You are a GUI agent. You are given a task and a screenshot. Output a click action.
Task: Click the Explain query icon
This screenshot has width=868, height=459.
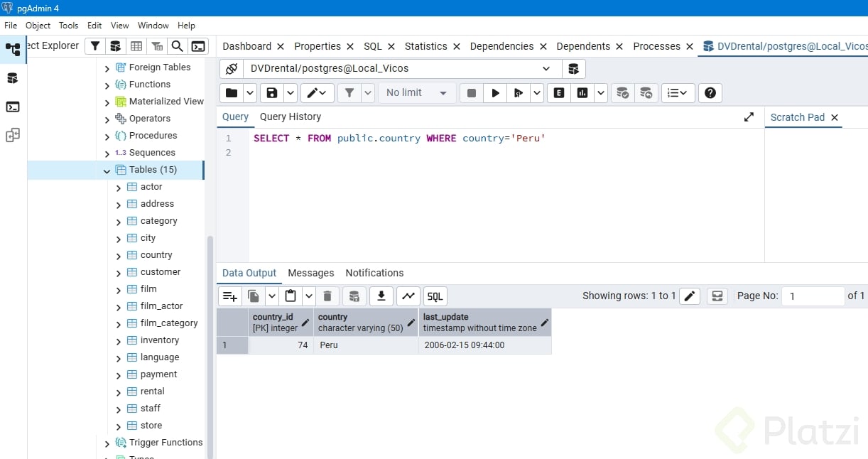click(559, 93)
